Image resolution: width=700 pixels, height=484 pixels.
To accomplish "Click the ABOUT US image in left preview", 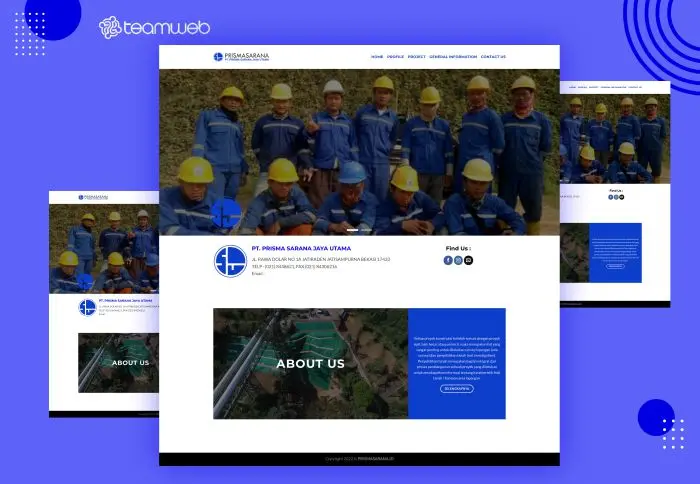I will click(x=118, y=362).
